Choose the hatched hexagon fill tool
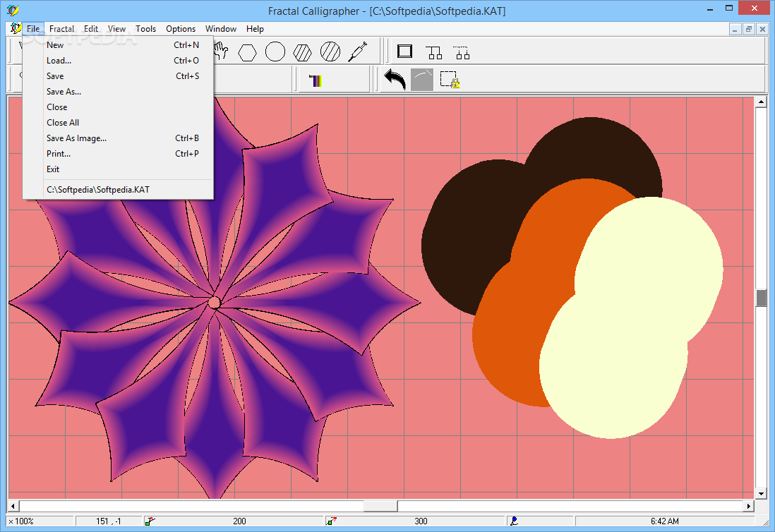This screenshot has width=775, height=532. [x=302, y=52]
